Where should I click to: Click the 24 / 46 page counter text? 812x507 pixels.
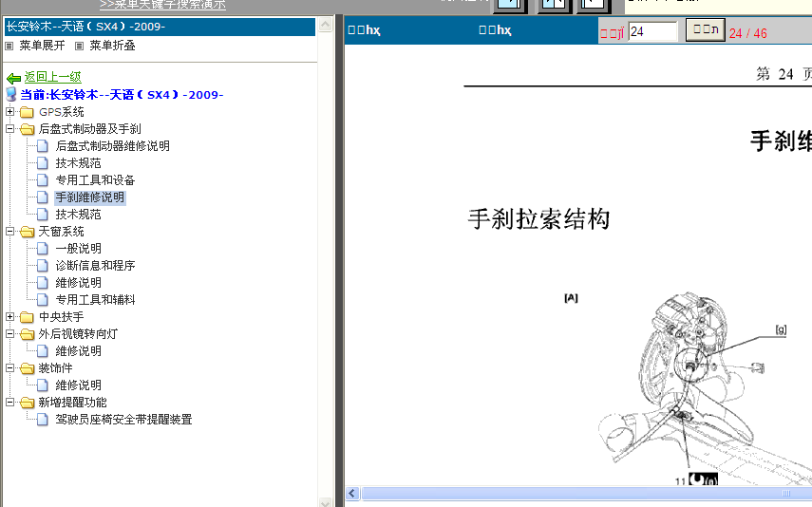747,33
